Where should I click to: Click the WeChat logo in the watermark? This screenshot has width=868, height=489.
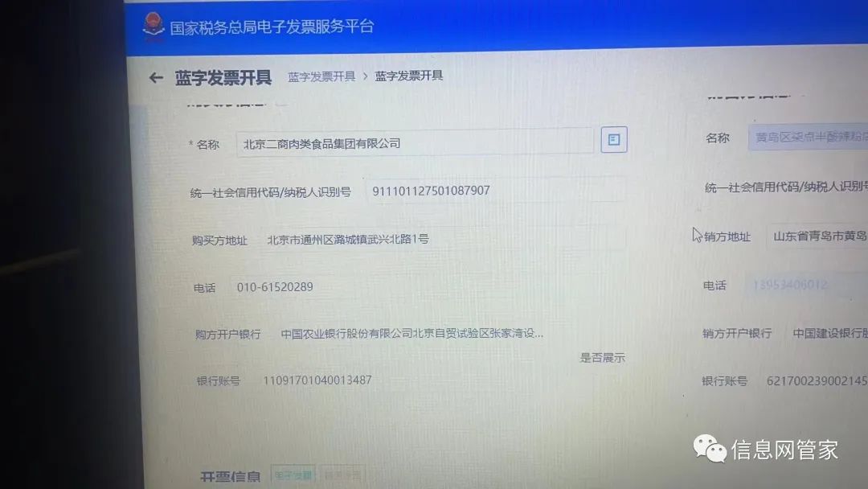click(710, 449)
